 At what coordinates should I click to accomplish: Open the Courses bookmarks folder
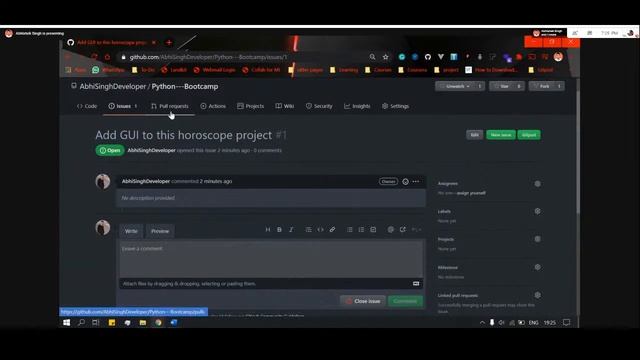coord(378,70)
